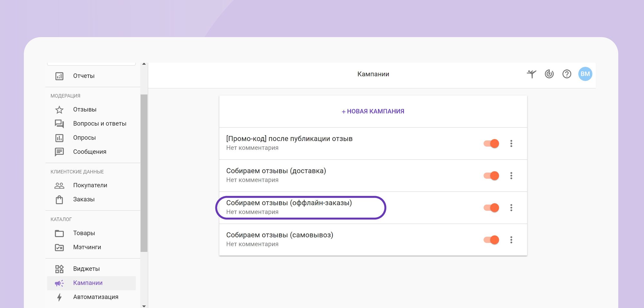
Task: Open three-dot menu for Промо-код campaign
Action: click(511, 144)
